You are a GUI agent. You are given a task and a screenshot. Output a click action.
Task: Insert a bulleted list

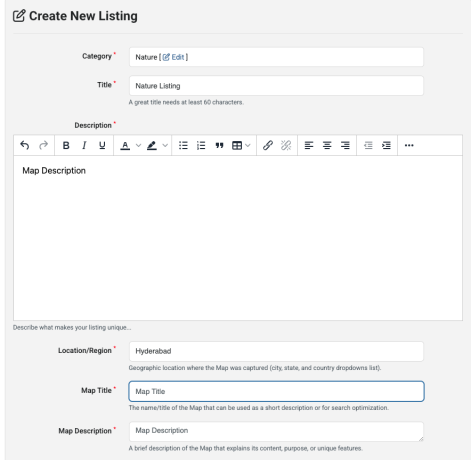click(x=183, y=145)
